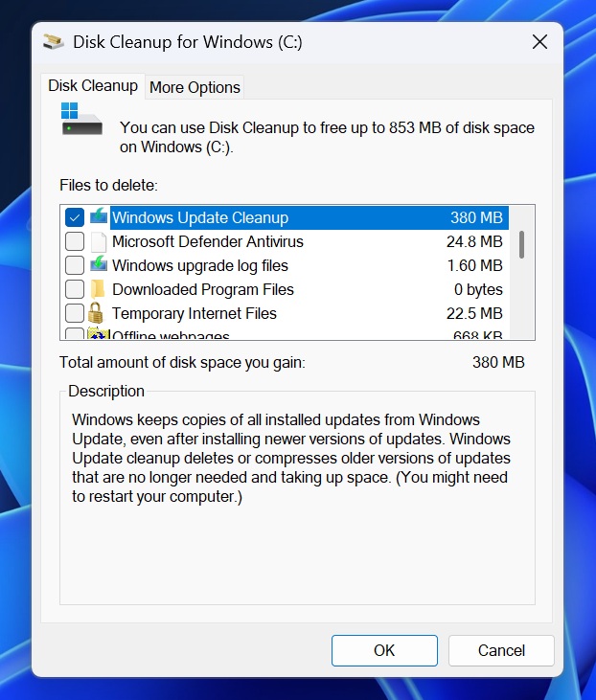Check the Windows upgrade log files checkbox
The image size is (596, 700).
point(75,265)
